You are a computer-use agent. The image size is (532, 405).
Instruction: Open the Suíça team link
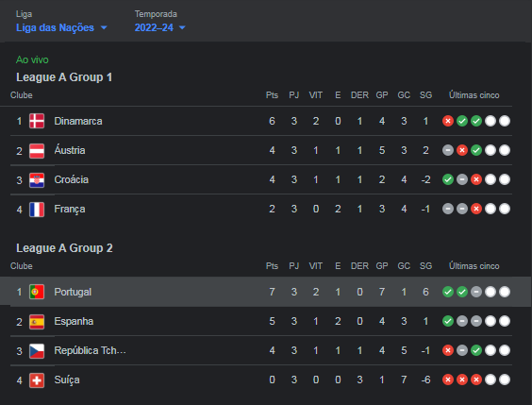point(67,380)
